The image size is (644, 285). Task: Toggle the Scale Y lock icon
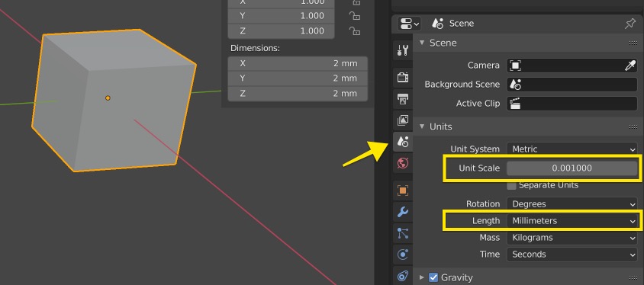[354, 15]
